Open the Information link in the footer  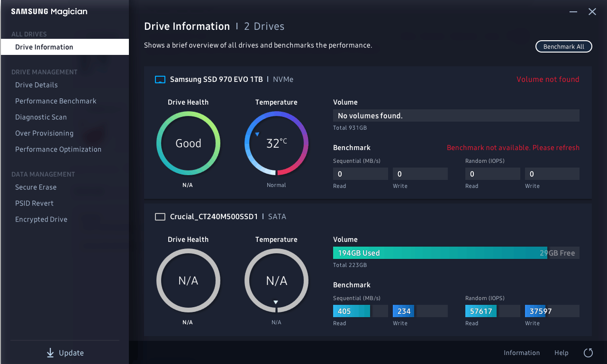pyautogui.click(x=522, y=353)
